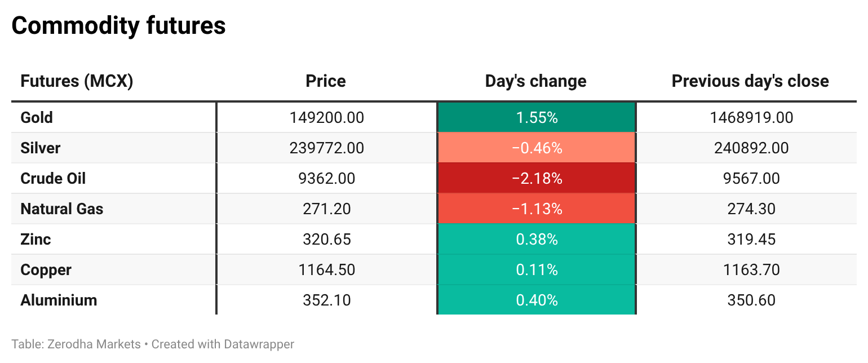Click Copper's previous close 1163.70 cell
This screenshot has width=868, height=363.
[x=751, y=269]
